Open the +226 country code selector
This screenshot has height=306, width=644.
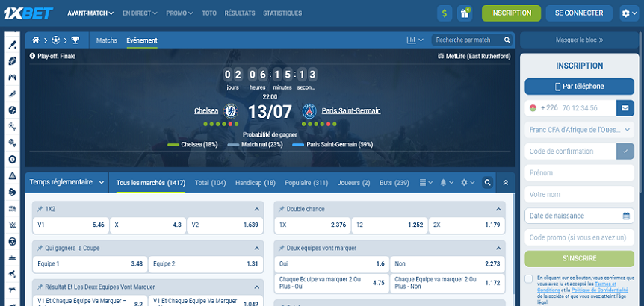pos(543,108)
